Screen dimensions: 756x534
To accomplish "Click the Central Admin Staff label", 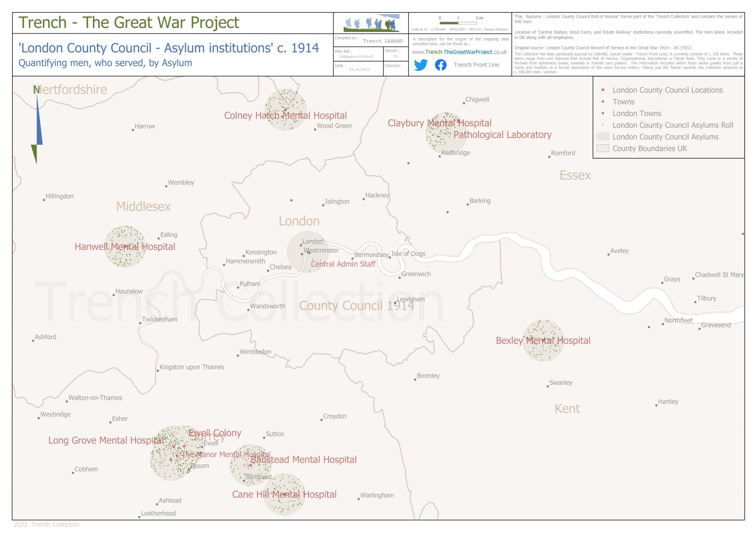I will 343,264.
